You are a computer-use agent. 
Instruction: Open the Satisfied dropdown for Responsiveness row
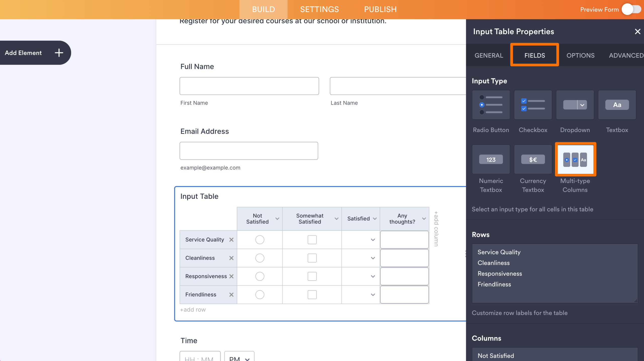pyautogui.click(x=373, y=276)
